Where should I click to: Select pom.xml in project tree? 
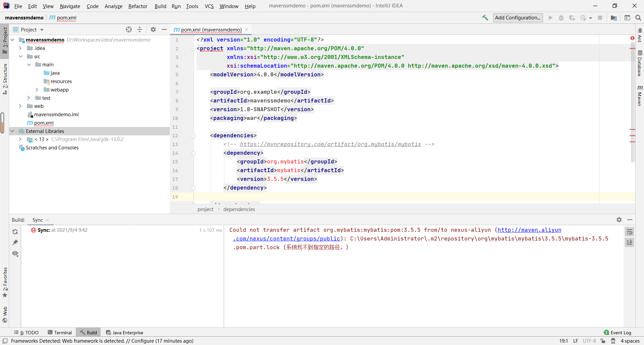coord(44,123)
